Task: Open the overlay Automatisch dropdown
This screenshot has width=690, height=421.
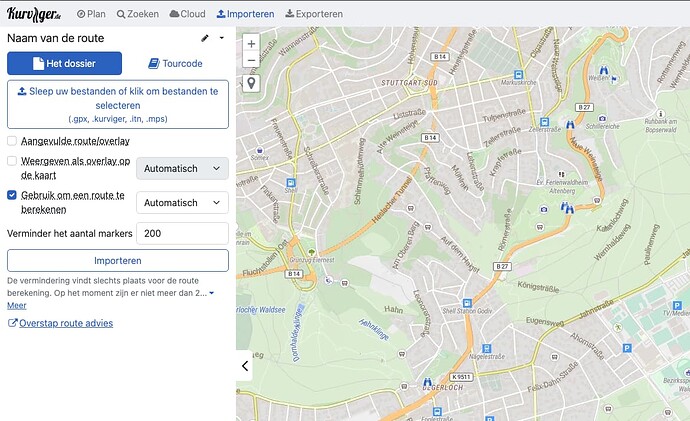Action: tap(182, 169)
